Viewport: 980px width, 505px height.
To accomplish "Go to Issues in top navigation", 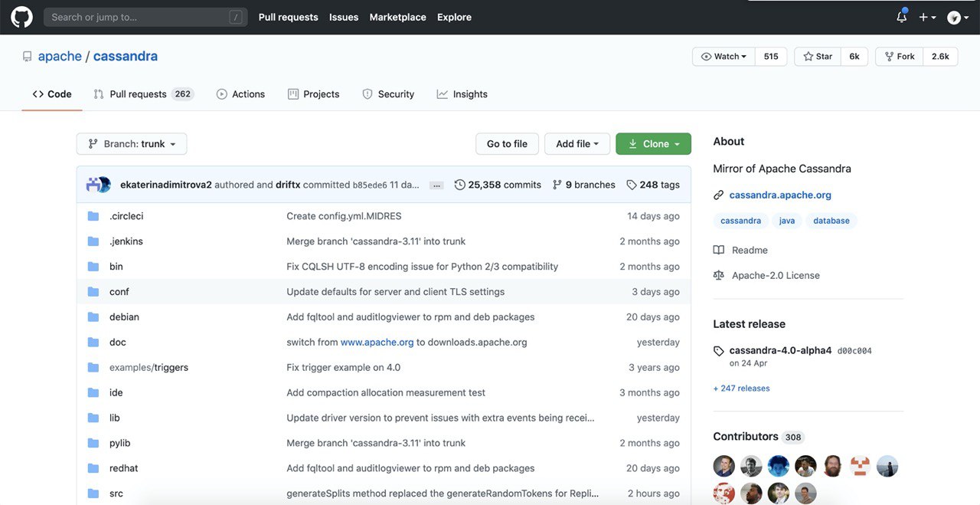I will (x=344, y=17).
